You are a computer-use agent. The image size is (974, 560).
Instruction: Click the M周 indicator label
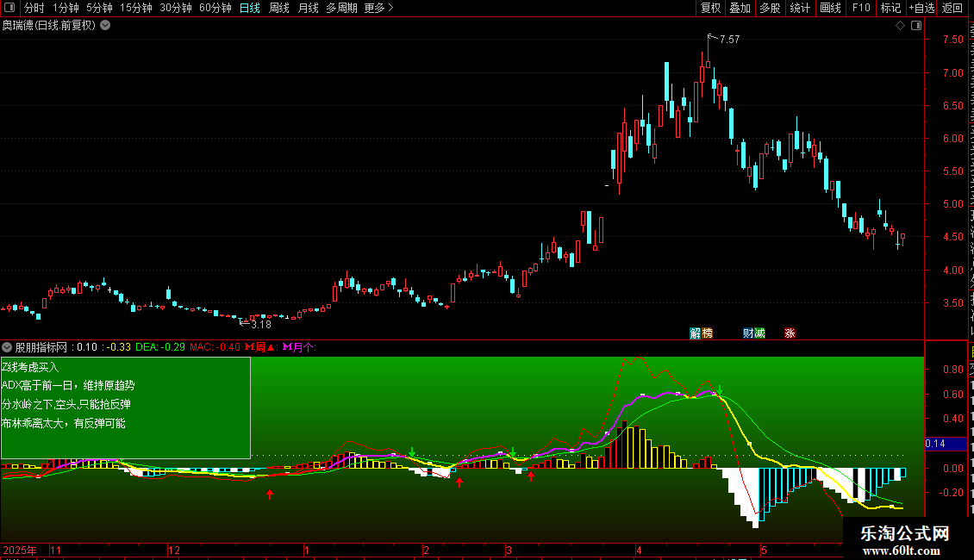(259, 347)
